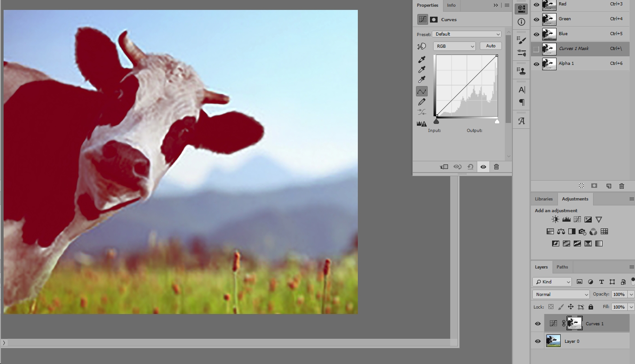Open the Brush settings panel icon
This screenshot has height=364, width=635.
[x=521, y=40]
